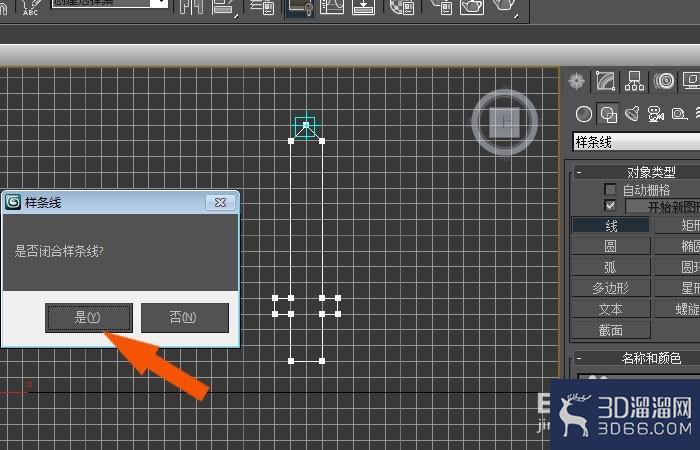Click the cyan first vertex of the spline

[306, 125]
